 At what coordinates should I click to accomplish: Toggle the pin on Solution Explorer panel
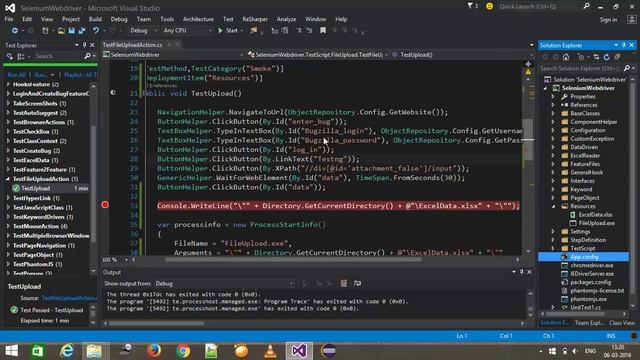coord(624,45)
